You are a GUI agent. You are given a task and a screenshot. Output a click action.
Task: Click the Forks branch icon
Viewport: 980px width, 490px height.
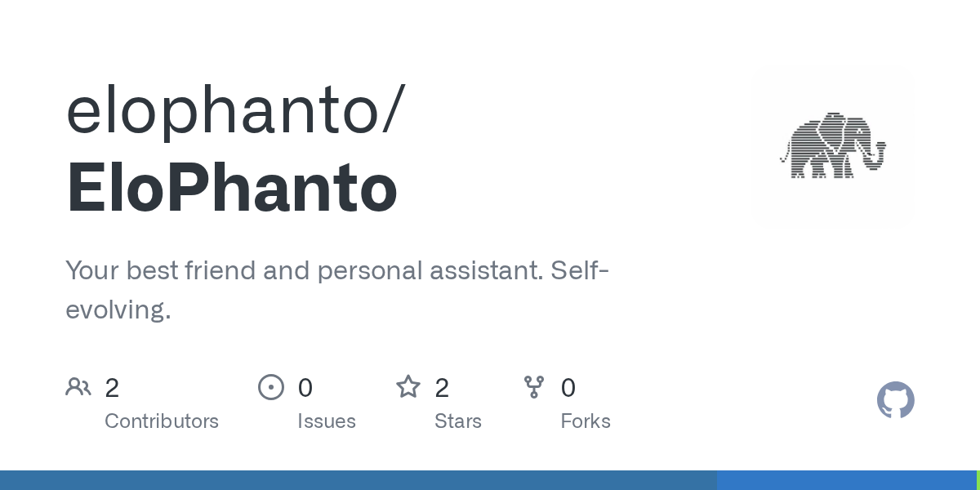(534, 387)
